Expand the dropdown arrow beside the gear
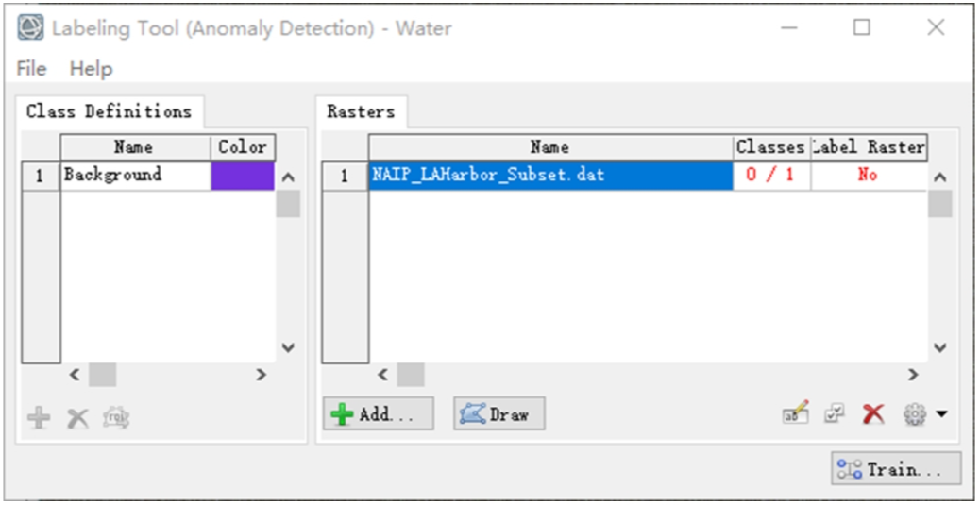Image resolution: width=980 pixels, height=505 pixels. [x=941, y=413]
